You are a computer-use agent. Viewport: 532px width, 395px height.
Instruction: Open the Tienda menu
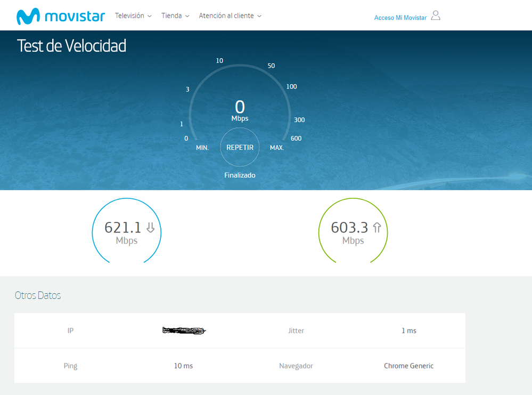pyautogui.click(x=171, y=16)
